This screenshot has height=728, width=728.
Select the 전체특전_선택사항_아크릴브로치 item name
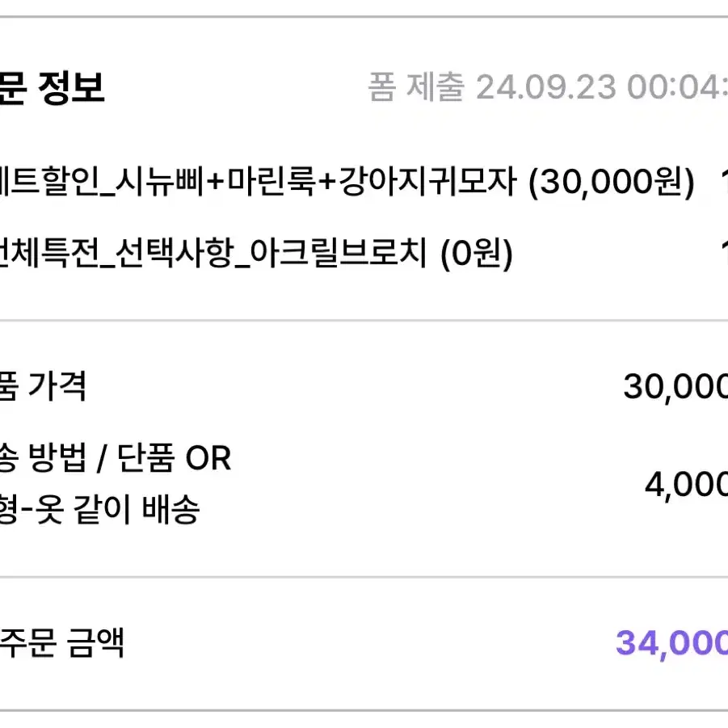213,254
